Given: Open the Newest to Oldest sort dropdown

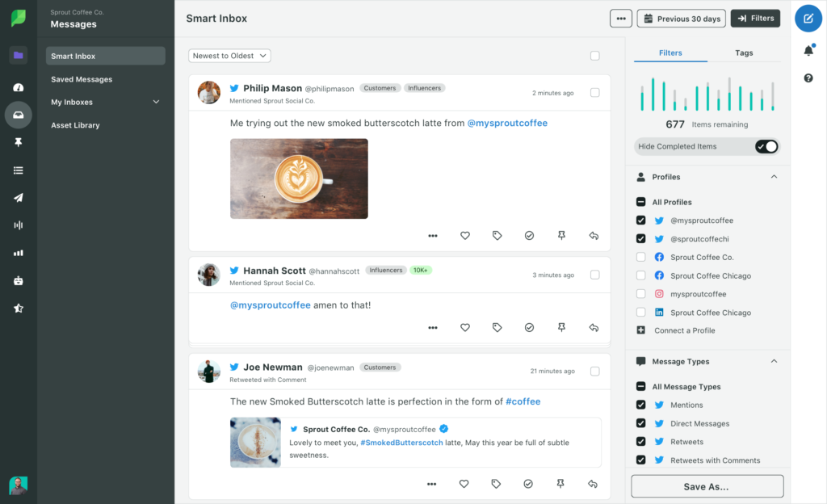Looking at the screenshot, I should [229, 55].
